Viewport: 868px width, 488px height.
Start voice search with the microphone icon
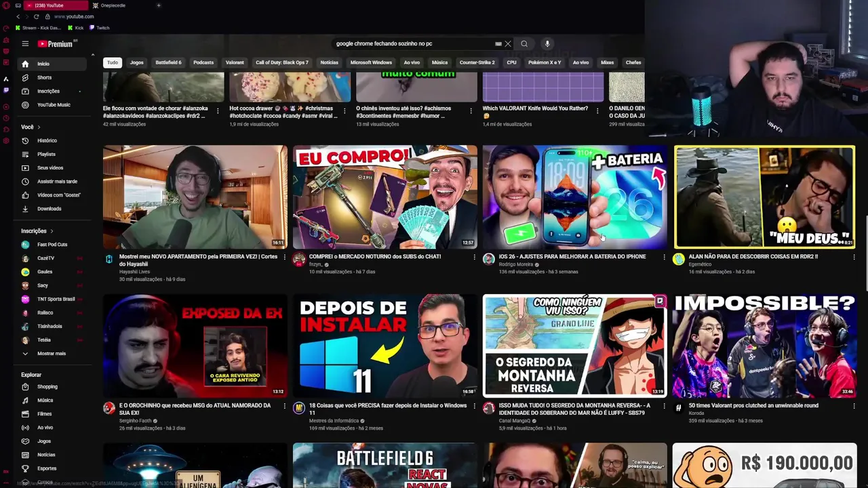click(547, 44)
